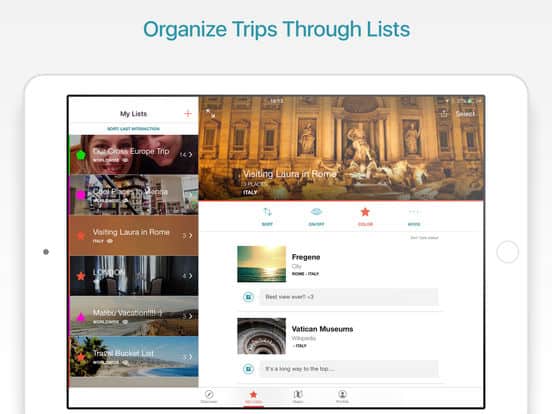Switch to the Maps tab
The width and height of the screenshot is (552, 414).
(x=298, y=396)
